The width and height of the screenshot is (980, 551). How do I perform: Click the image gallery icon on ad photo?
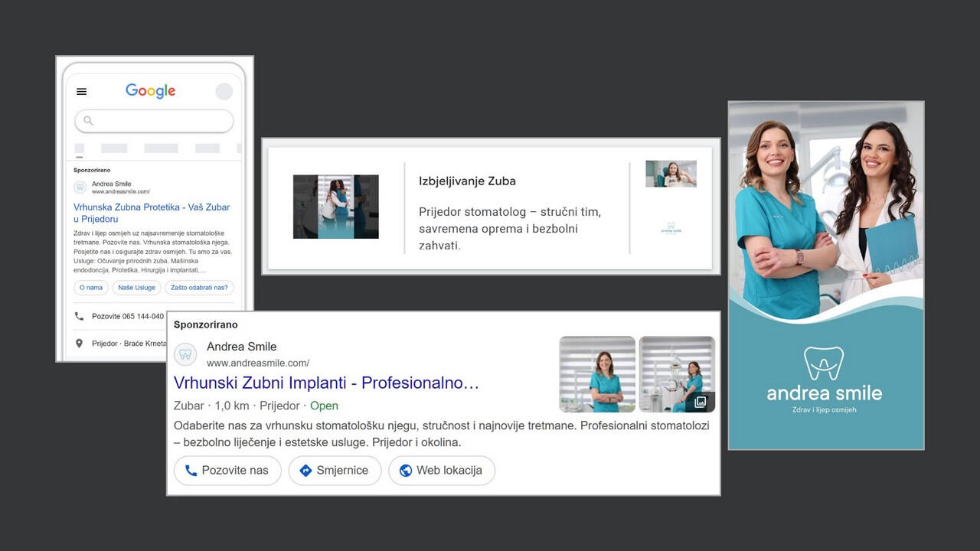click(700, 402)
